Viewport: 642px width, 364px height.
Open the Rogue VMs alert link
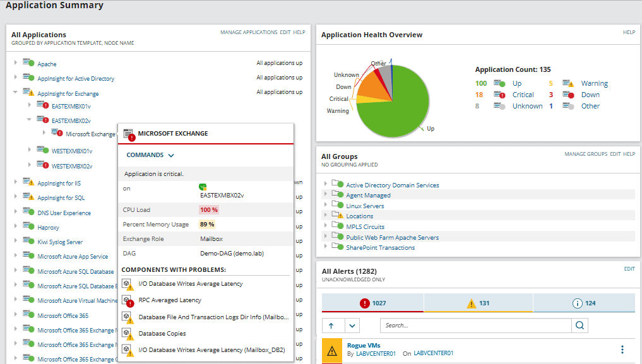(x=364, y=346)
